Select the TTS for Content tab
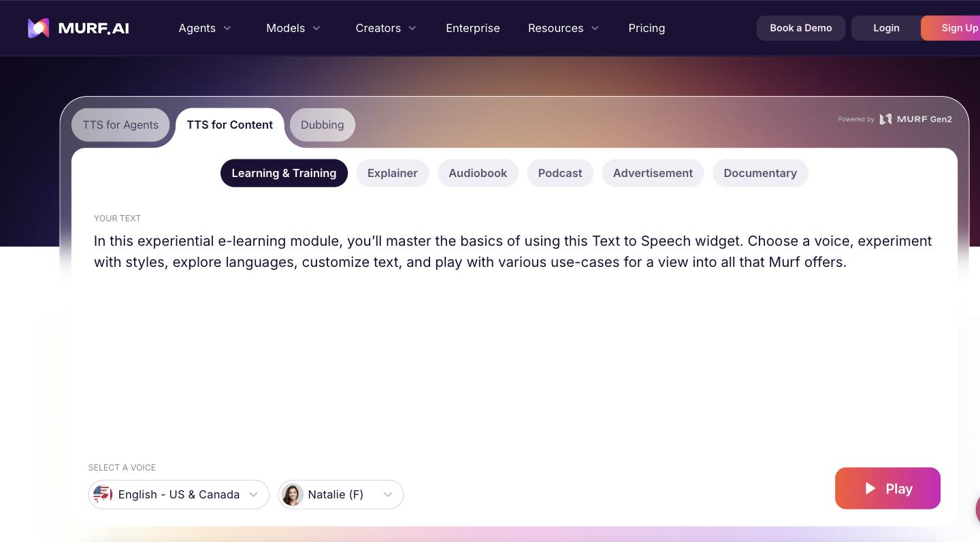 click(230, 125)
